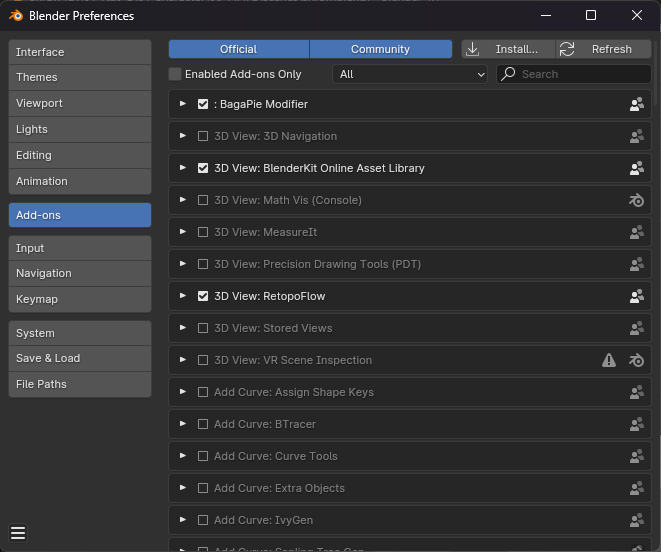Expand BlenderKit add-on details
661x552 pixels.
(x=183, y=168)
